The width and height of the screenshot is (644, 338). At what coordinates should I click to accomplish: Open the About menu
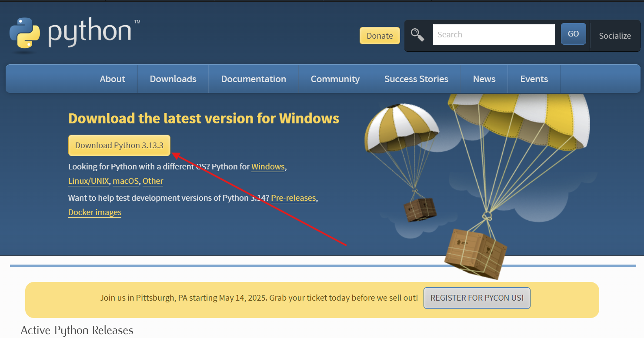pyautogui.click(x=112, y=79)
